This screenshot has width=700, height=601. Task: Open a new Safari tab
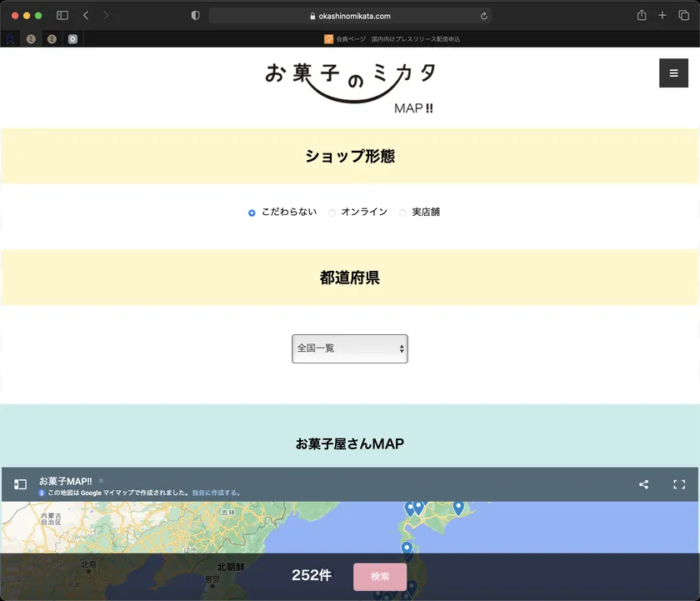click(x=662, y=16)
